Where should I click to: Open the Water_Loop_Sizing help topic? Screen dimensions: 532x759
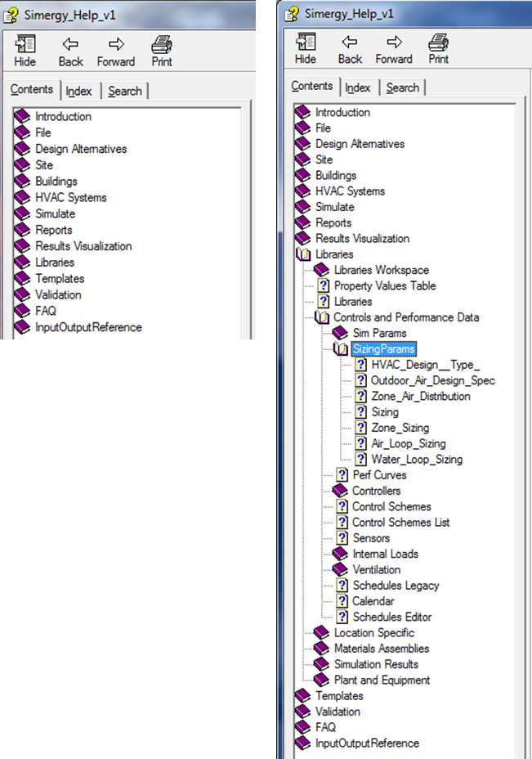coord(416,460)
